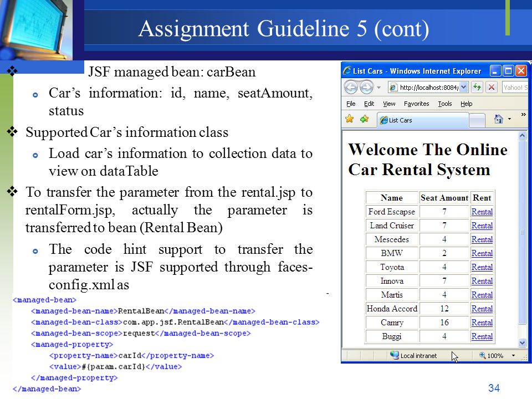Click the Seat Amount column header
The height and width of the screenshot is (399, 532).
pyautogui.click(x=444, y=198)
